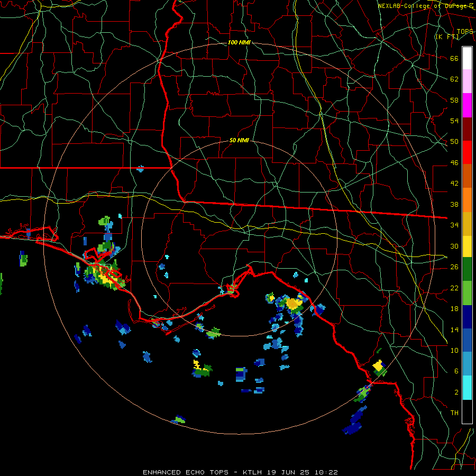476x476 pixels.
Task: Click the legend value "58"
Action: [454, 100]
